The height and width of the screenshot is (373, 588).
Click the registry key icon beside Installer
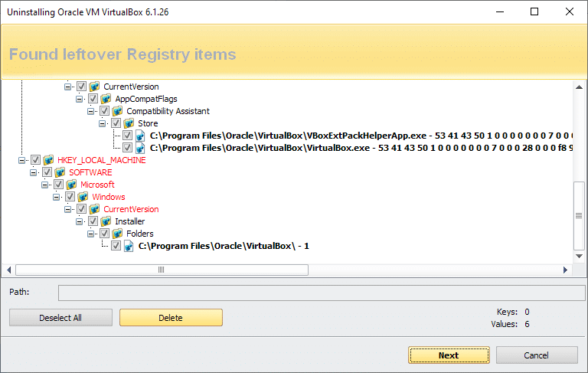pyautogui.click(x=106, y=221)
